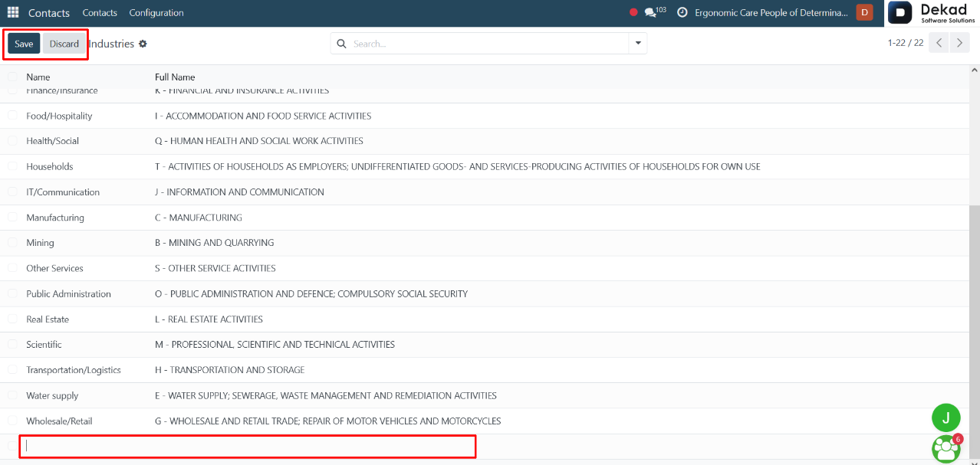This screenshot has width=980, height=465.
Task: Open the green J chat bubble
Action: pos(946,418)
